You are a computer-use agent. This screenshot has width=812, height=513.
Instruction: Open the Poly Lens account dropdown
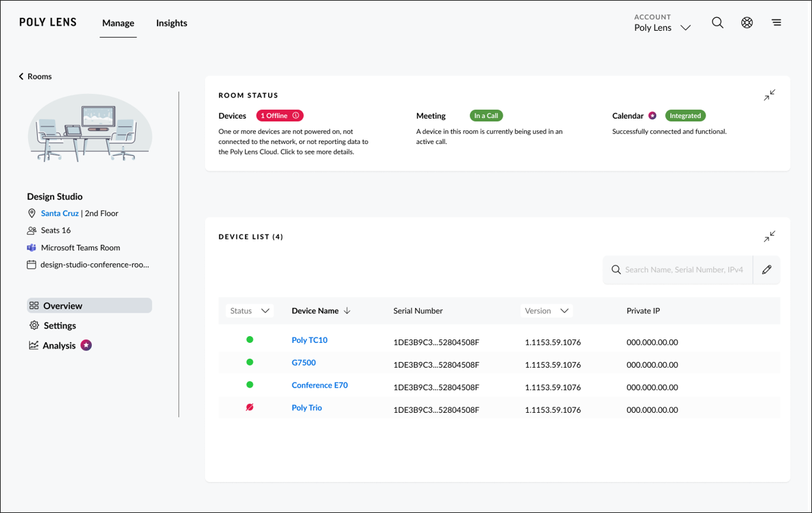pos(662,26)
